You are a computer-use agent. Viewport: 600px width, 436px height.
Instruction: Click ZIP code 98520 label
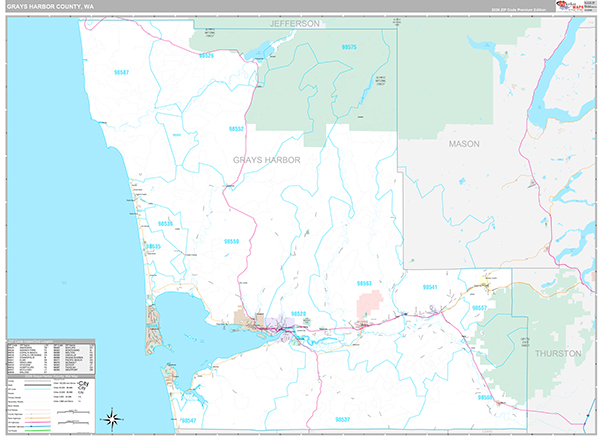click(298, 314)
